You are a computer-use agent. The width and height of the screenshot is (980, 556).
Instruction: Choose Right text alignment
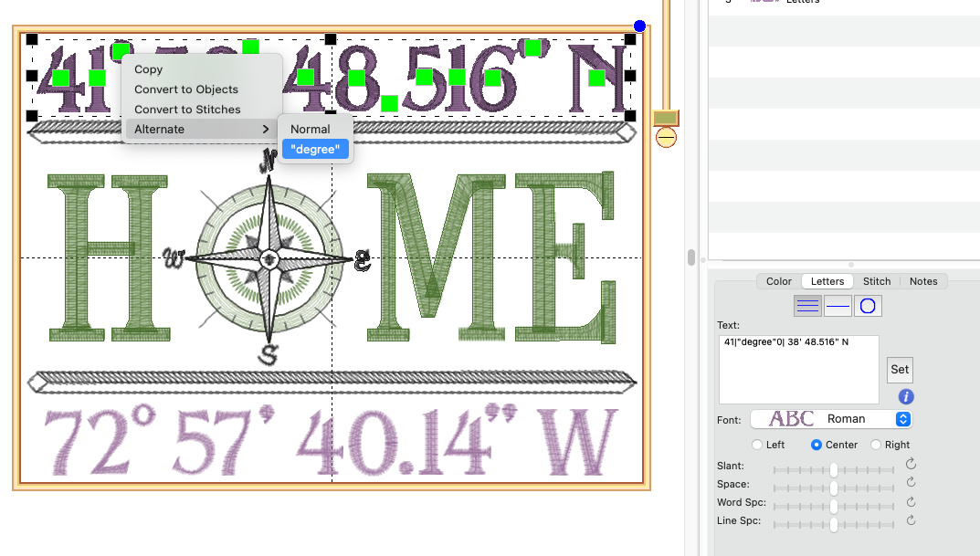coord(877,445)
